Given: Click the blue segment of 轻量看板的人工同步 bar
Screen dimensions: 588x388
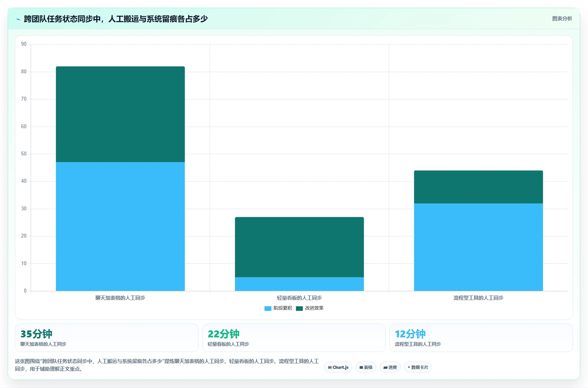Looking at the screenshot, I should 299,284.
